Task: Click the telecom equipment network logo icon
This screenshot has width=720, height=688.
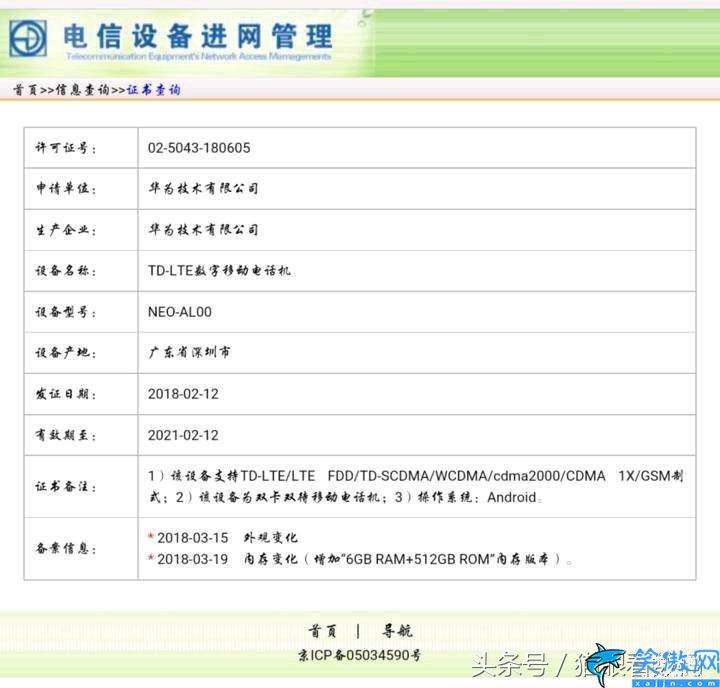Action: pyautogui.click(x=28, y=38)
